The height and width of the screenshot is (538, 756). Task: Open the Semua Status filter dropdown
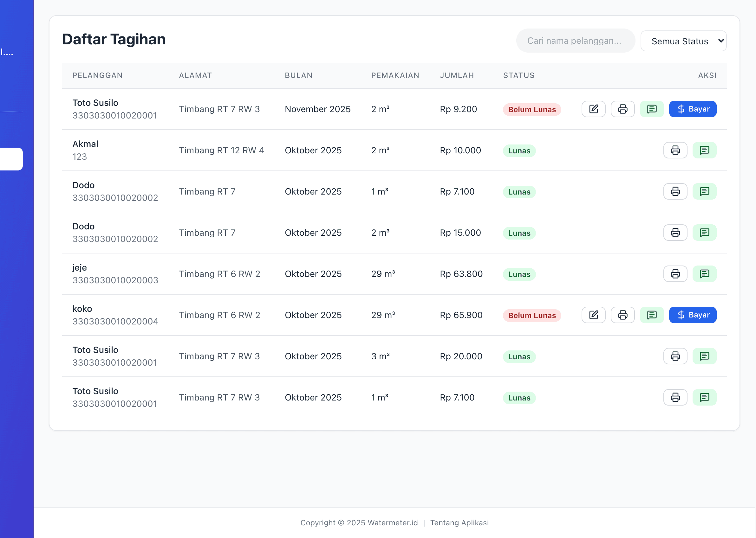(x=683, y=41)
